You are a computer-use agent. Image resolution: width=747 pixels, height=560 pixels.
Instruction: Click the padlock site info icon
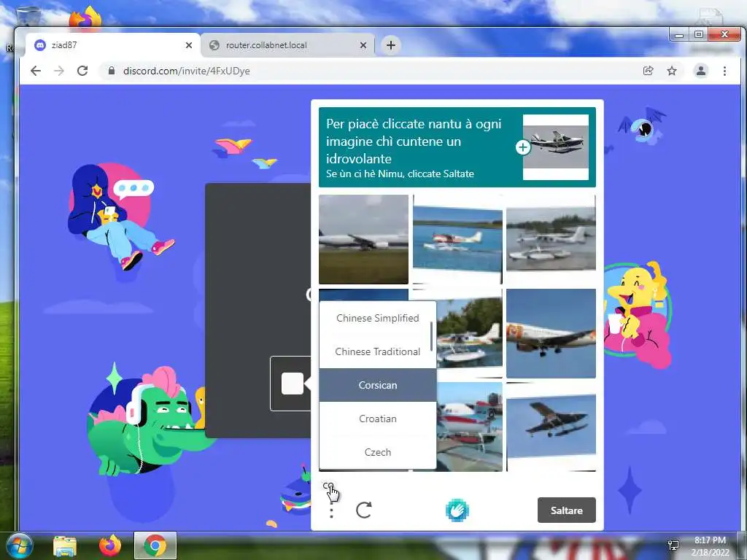click(112, 71)
